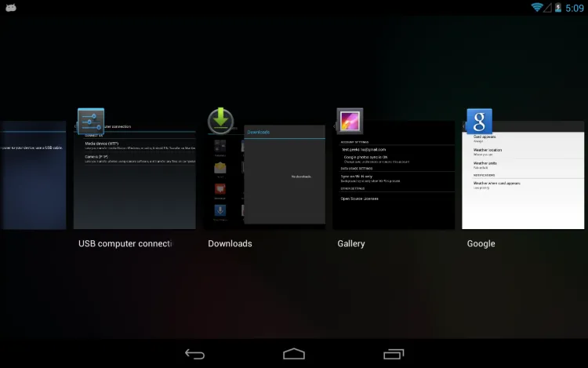The height and width of the screenshot is (368, 588).
Task: Check the mobile signal strength icon
Action: pyautogui.click(x=547, y=8)
